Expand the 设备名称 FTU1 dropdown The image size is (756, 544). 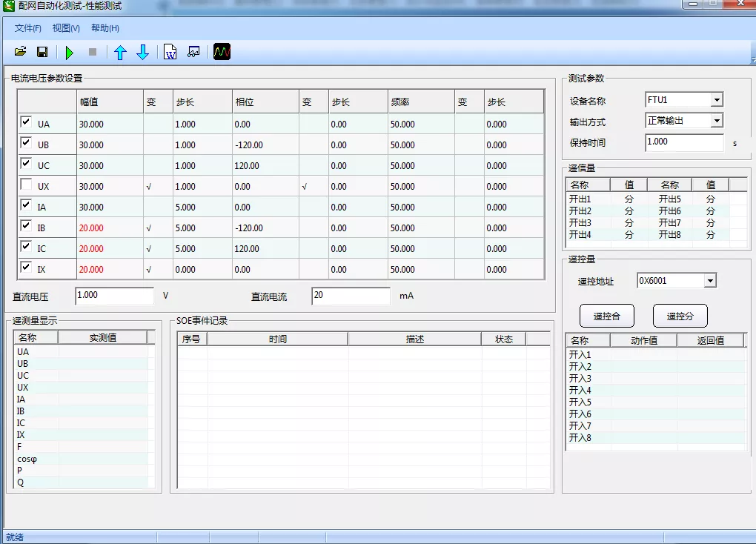pos(716,100)
